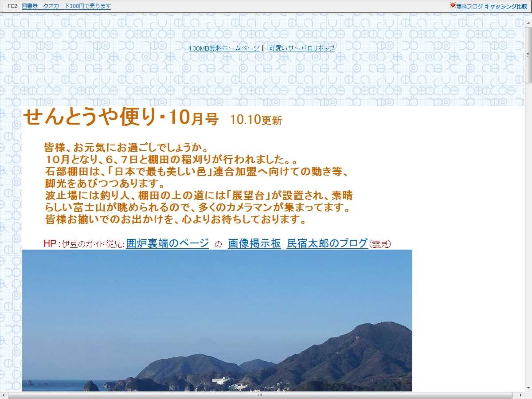Click the vertical scrollbar down arrow

pos(528,388)
